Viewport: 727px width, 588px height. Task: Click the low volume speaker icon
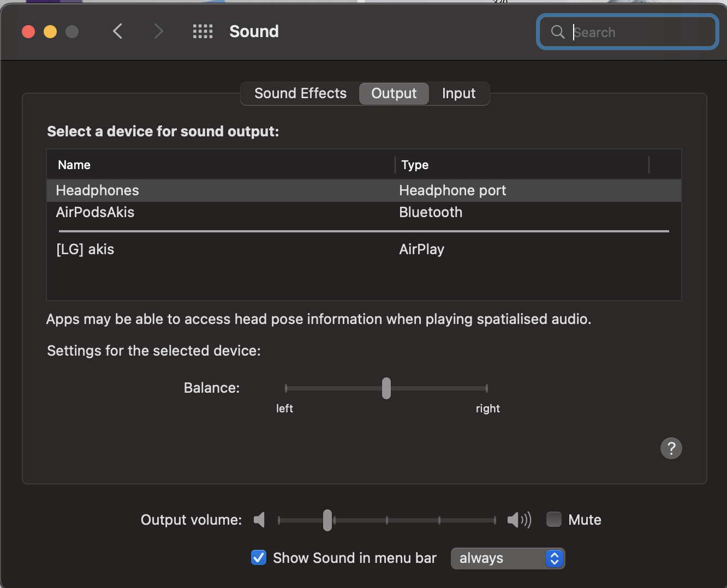click(x=260, y=520)
